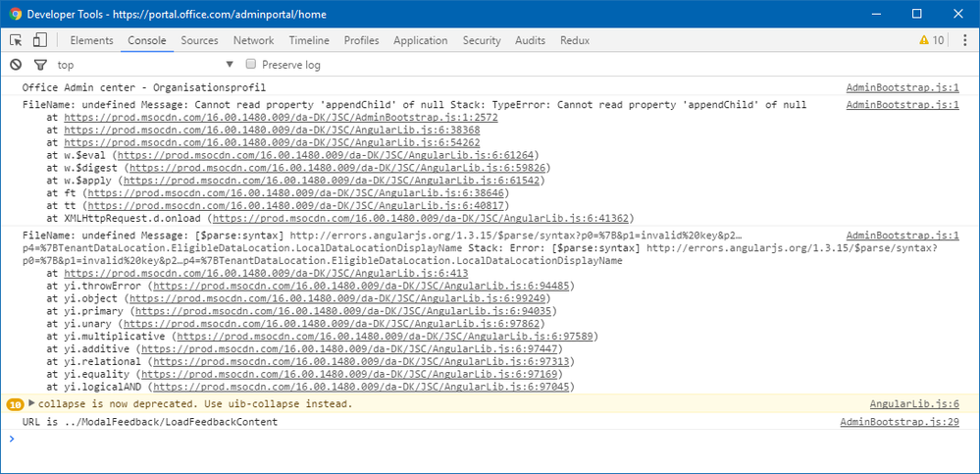
Task: Minimize the Developer Tools window
Action: pos(876,14)
